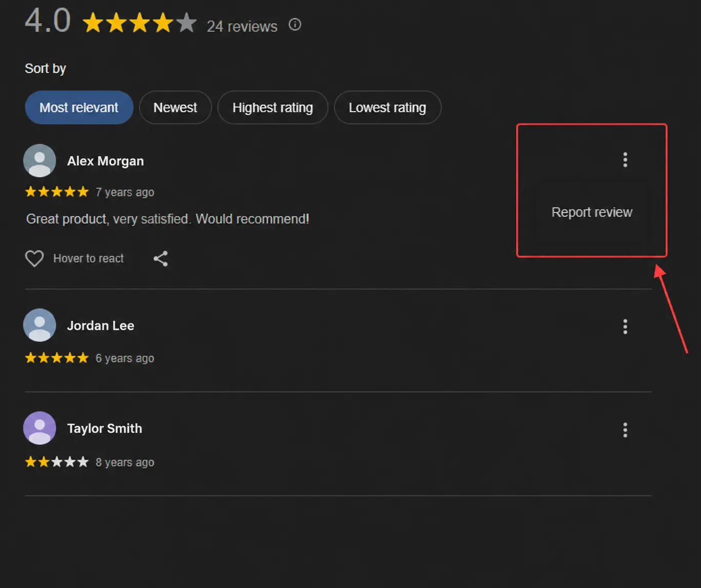
Task: Click the 24 reviews count
Action: pos(242,27)
